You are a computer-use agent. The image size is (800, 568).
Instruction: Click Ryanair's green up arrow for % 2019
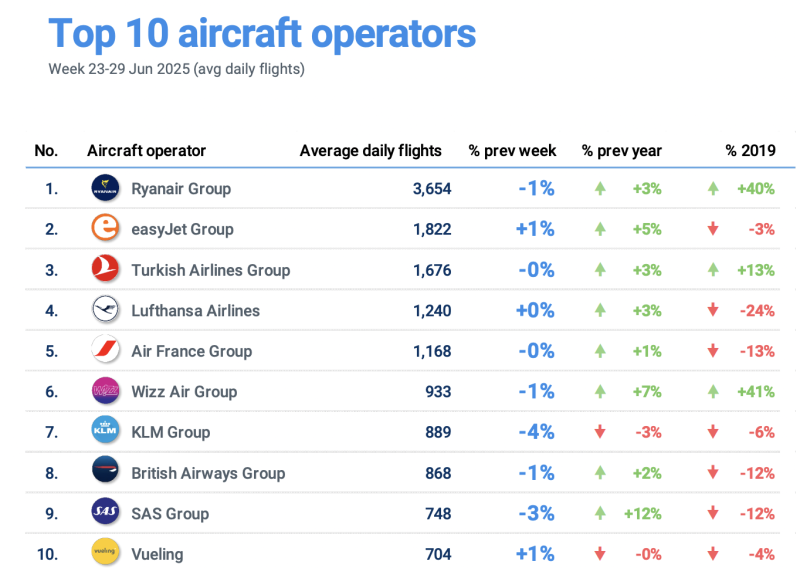point(713,188)
